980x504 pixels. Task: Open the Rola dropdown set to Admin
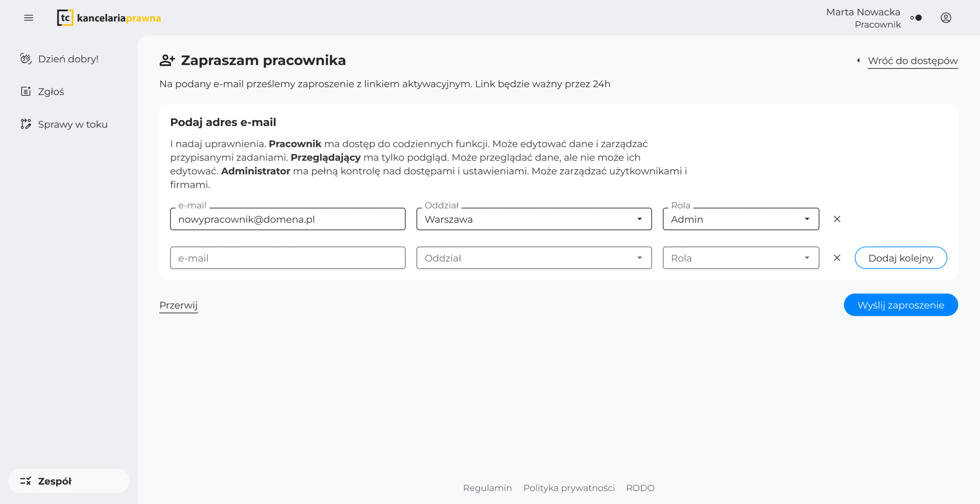tap(740, 219)
